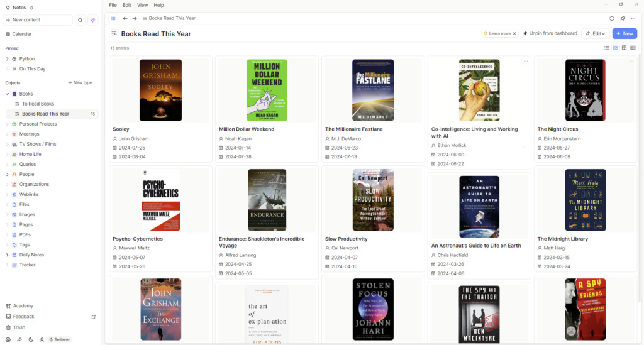The width and height of the screenshot is (644, 345).
Task: Open the Tracker object type
Action: (x=27, y=265)
